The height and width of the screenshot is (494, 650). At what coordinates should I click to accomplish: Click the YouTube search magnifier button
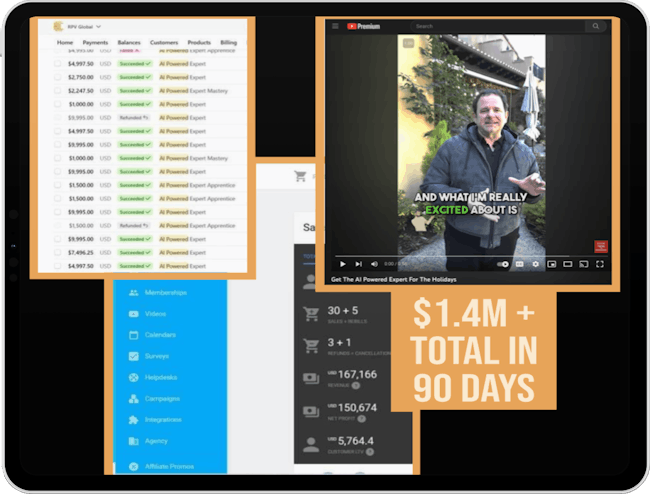[597, 26]
